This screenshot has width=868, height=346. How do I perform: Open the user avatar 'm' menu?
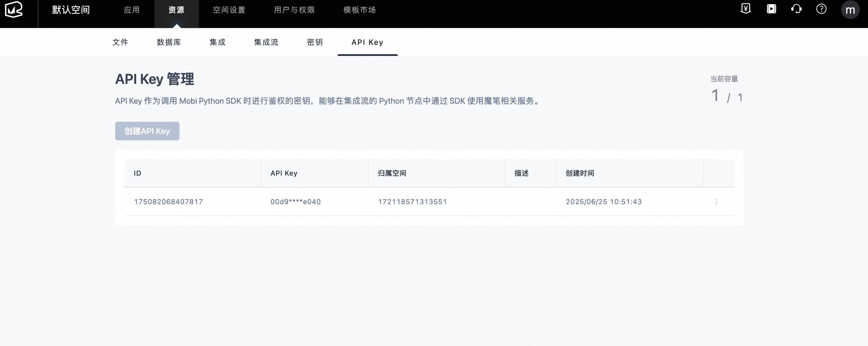click(850, 10)
